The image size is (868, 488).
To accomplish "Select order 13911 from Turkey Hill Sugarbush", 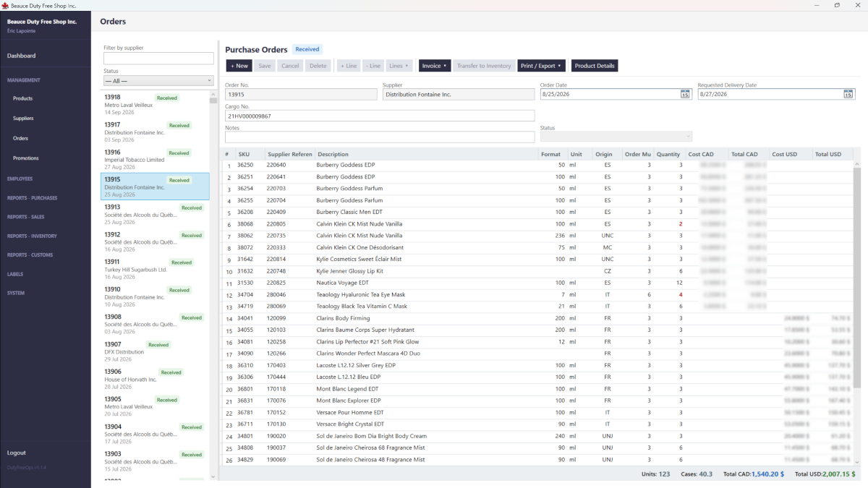I will click(155, 269).
